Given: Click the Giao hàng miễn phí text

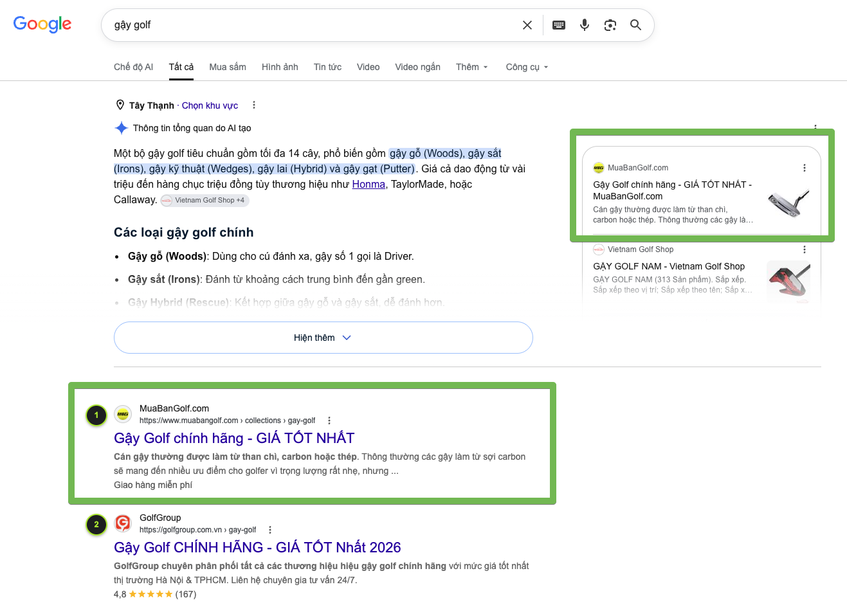Looking at the screenshot, I should pyautogui.click(x=153, y=485).
